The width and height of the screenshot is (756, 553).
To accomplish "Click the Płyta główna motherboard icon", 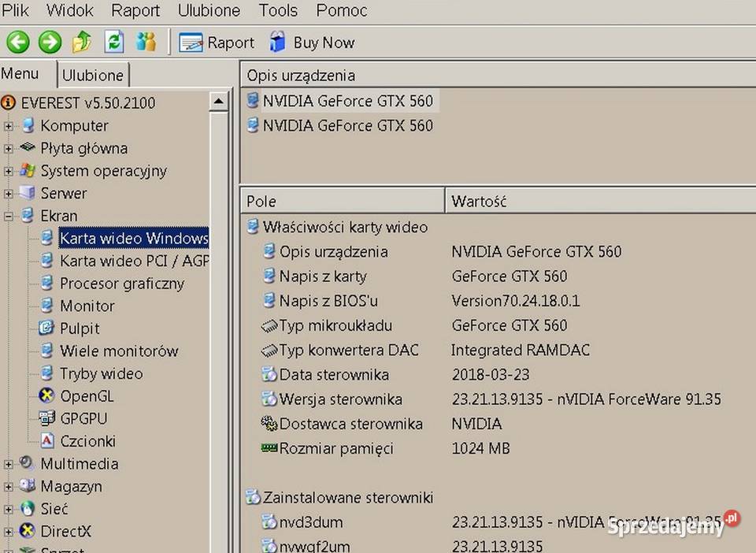I will (28, 147).
